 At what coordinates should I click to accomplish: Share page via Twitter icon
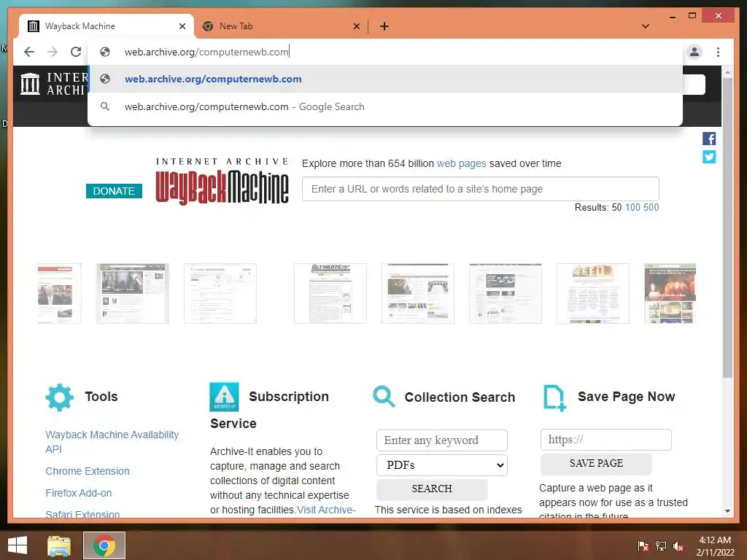(709, 157)
